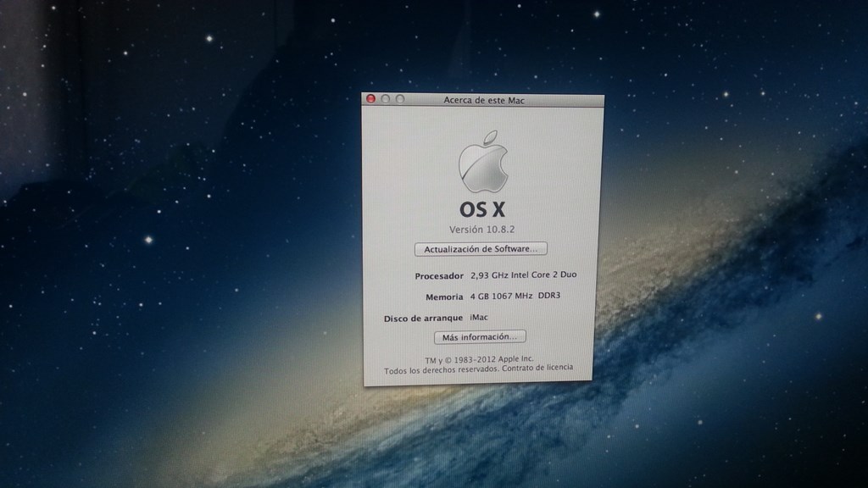This screenshot has height=488, width=868.
Task: Select the Procesador label
Action: click(439, 275)
